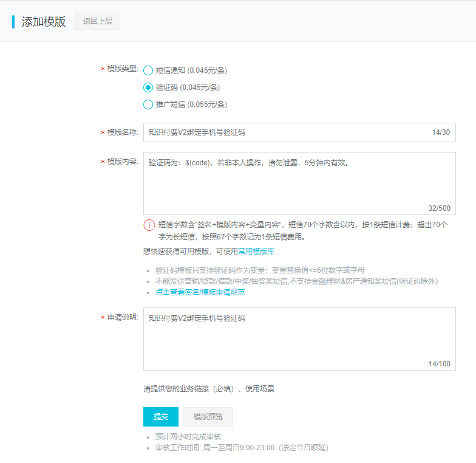The width and height of the screenshot is (476, 463).
Task: Click the 添加模版 page heading
Action: click(x=44, y=22)
